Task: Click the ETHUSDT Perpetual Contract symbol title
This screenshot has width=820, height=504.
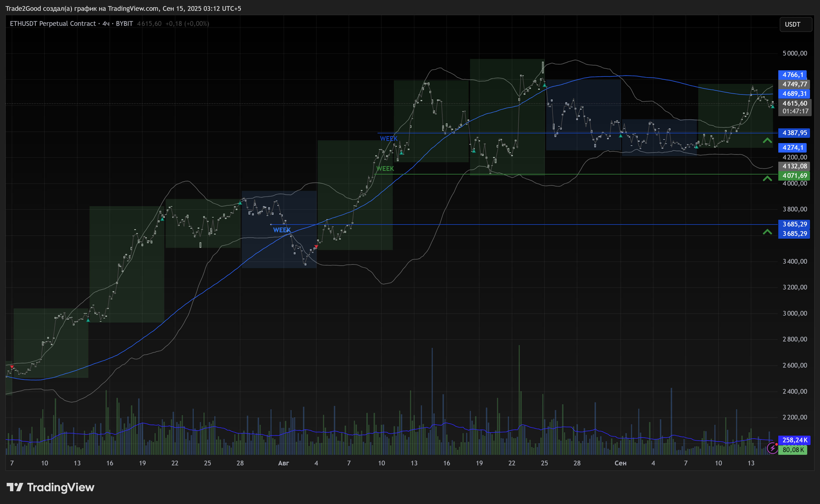Action: pyautogui.click(x=53, y=24)
